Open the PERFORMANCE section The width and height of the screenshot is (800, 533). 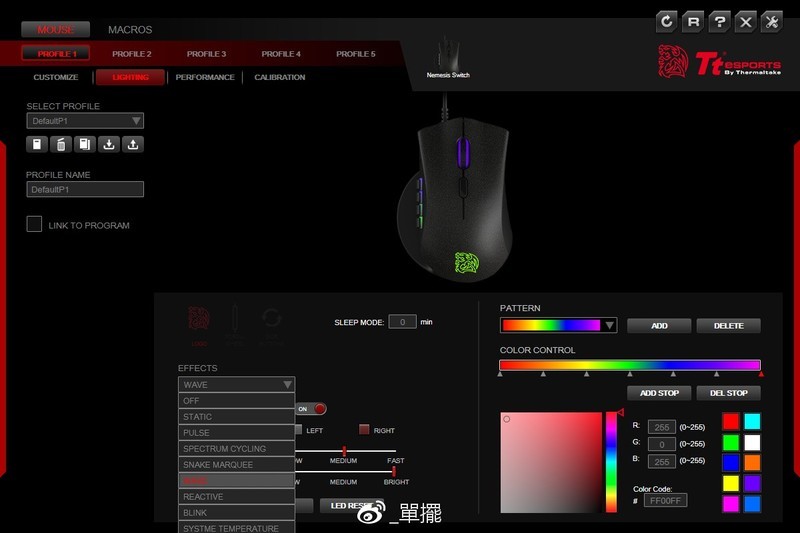click(x=205, y=77)
